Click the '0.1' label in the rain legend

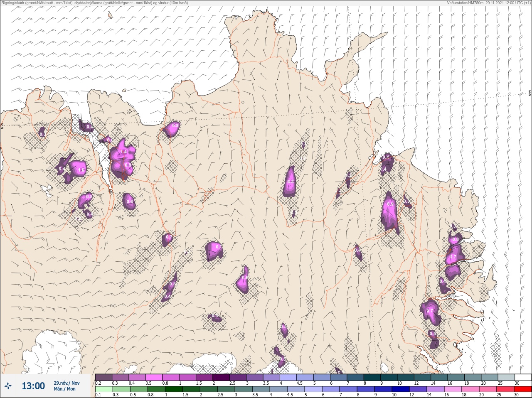pyautogui.click(x=98, y=395)
